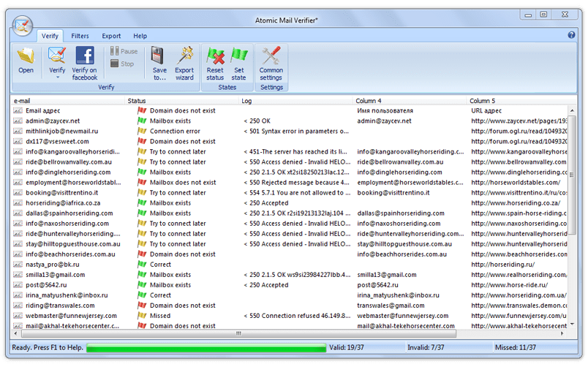The height and width of the screenshot is (383, 588).
Task: Sort by the e-mail column header
Action: pyautogui.click(x=68, y=101)
